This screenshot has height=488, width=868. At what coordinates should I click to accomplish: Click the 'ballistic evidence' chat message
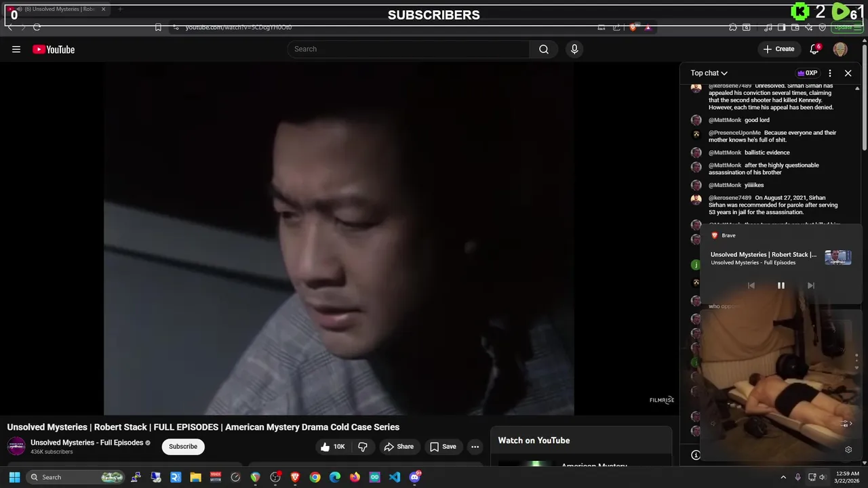767,152
